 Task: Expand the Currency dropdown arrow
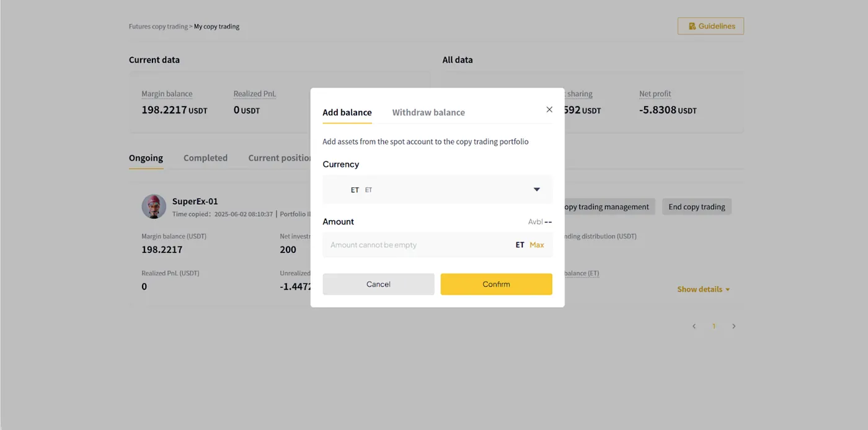pos(537,190)
